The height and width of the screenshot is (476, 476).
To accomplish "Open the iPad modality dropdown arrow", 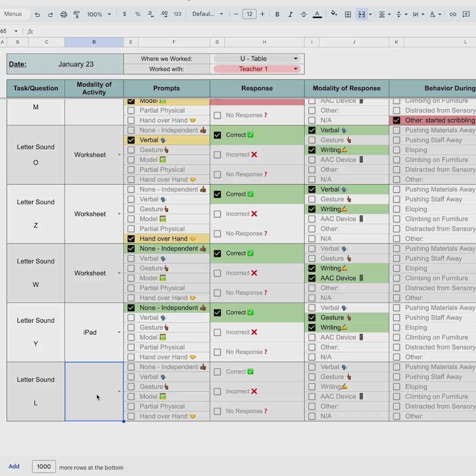I will 119,332.
